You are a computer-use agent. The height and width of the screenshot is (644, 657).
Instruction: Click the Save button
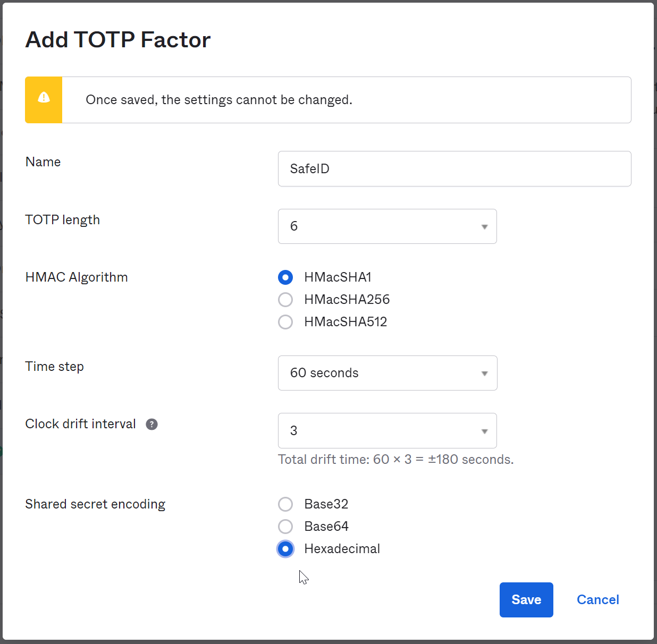[526, 600]
